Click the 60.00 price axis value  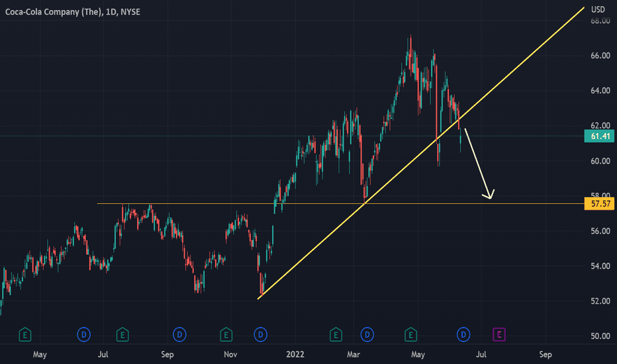[600, 161]
